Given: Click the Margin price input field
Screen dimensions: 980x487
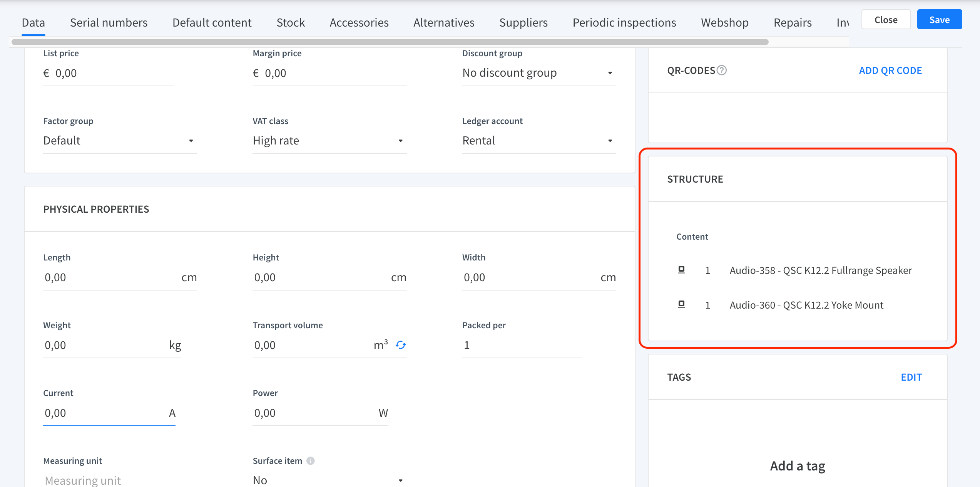Looking at the screenshot, I should pos(329,73).
